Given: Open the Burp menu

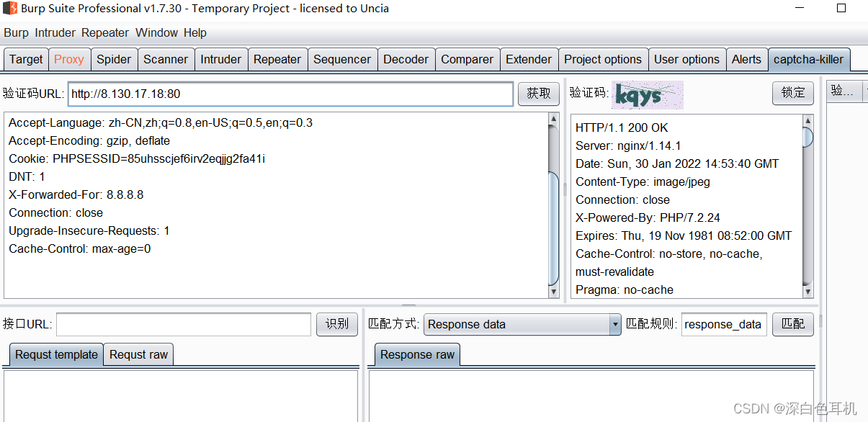Looking at the screenshot, I should pos(16,32).
